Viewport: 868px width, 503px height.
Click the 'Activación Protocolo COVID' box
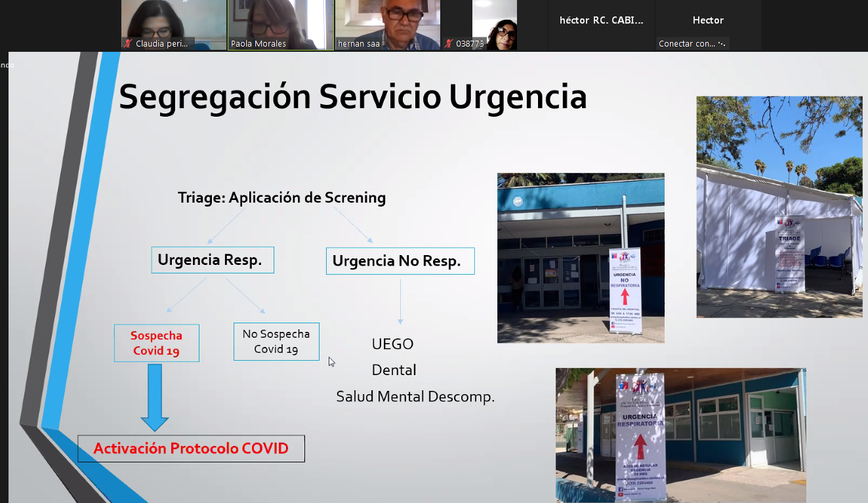click(191, 449)
